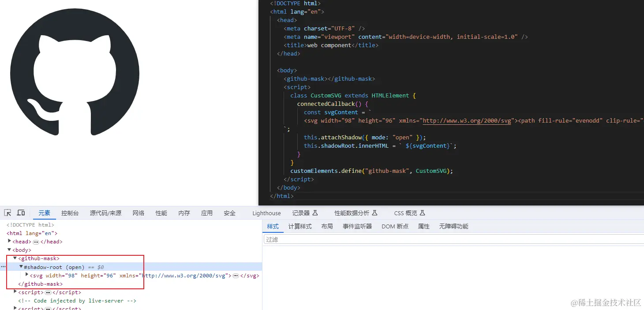Click the <github-mask></github-mask> line in the editor
The height and width of the screenshot is (310, 644).
coord(329,78)
